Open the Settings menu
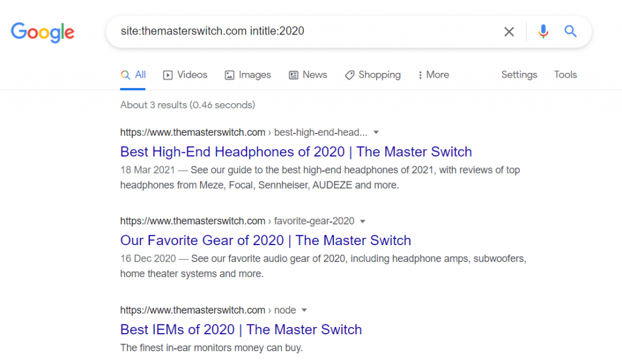622x364 pixels. pos(519,75)
